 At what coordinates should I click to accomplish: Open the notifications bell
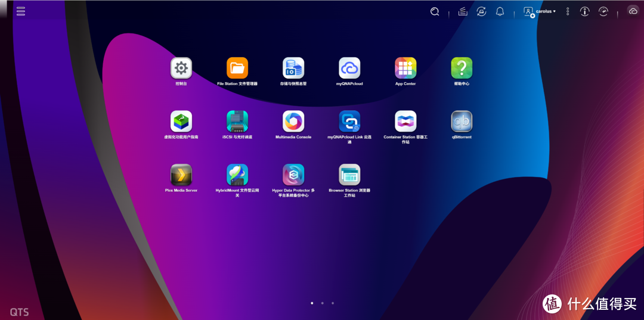pos(500,11)
